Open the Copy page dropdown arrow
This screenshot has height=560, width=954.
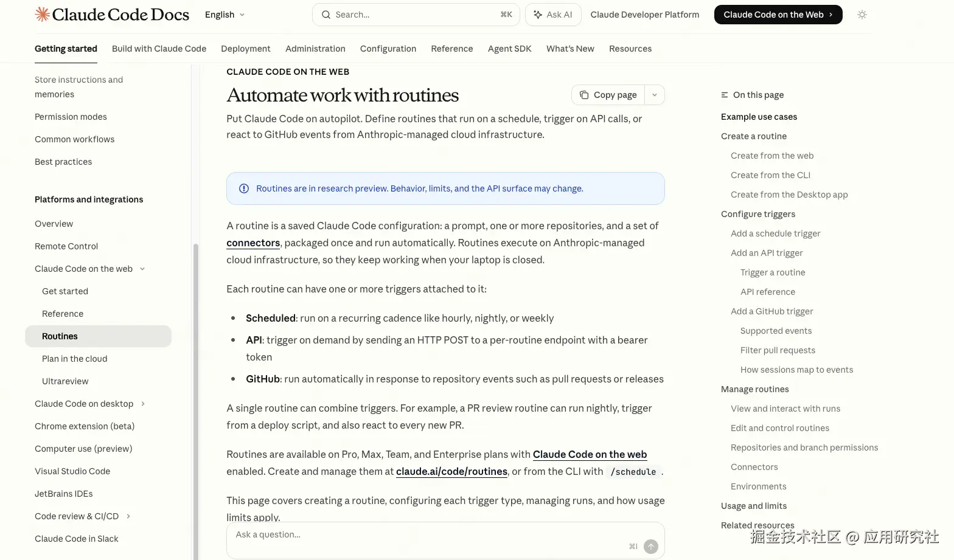(655, 95)
